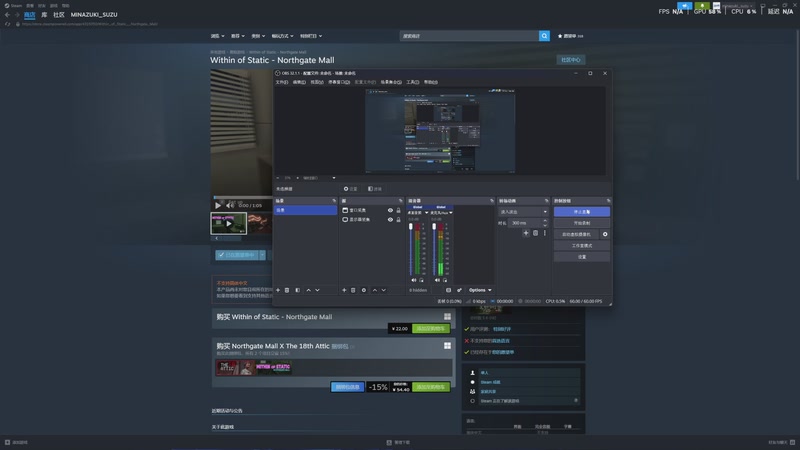Open audio mixer Options dropdown
This screenshot has height=450, width=800.
[x=480, y=290]
